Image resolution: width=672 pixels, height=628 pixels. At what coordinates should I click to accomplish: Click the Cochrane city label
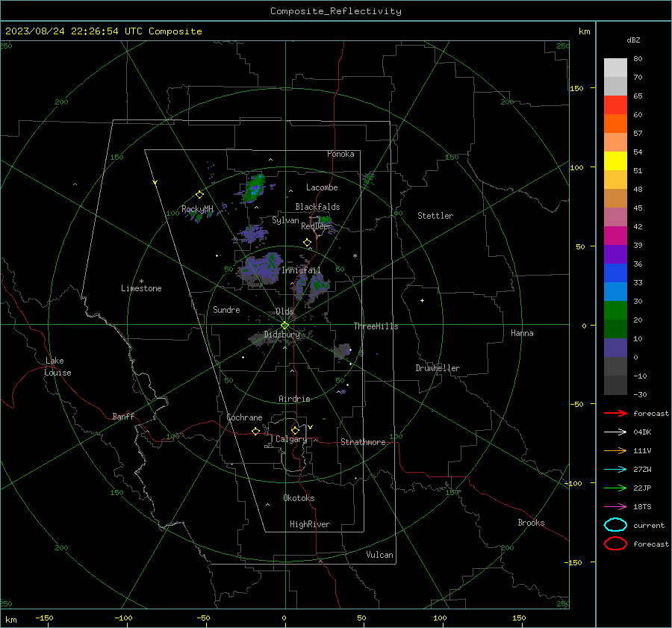(244, 417)
